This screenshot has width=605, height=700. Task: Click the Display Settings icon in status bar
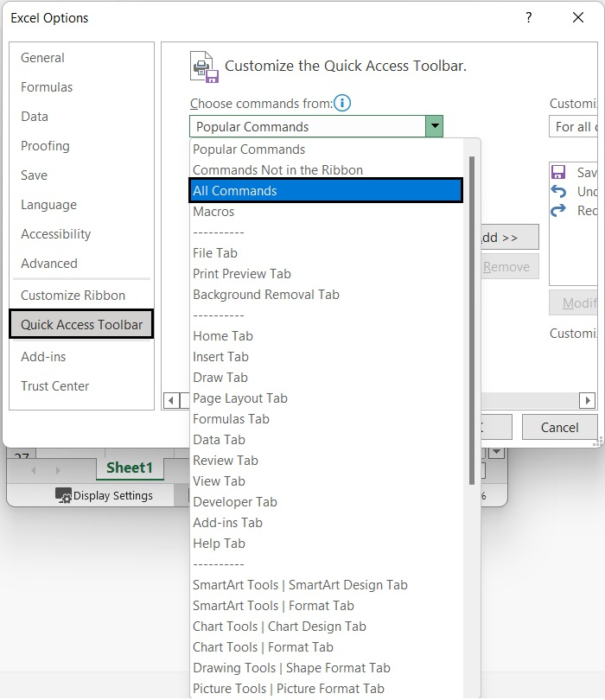tap(63, 495)
